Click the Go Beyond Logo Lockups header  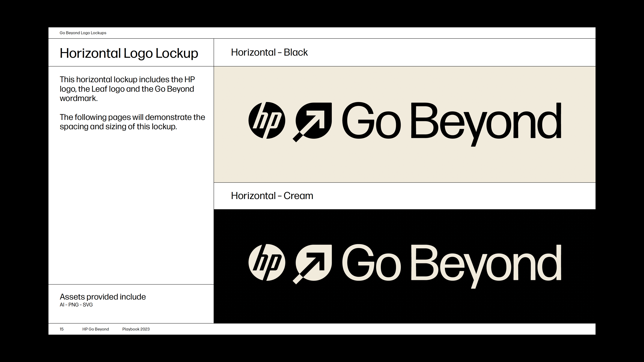click(83, 33)
